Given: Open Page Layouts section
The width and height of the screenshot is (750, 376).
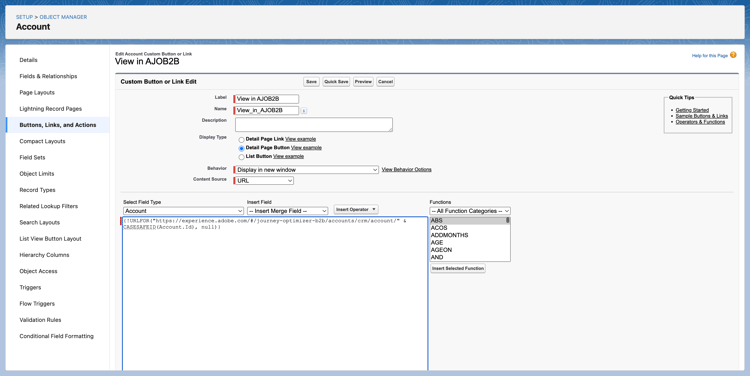Looking at the screenshot, I should (x=37, y=92).
